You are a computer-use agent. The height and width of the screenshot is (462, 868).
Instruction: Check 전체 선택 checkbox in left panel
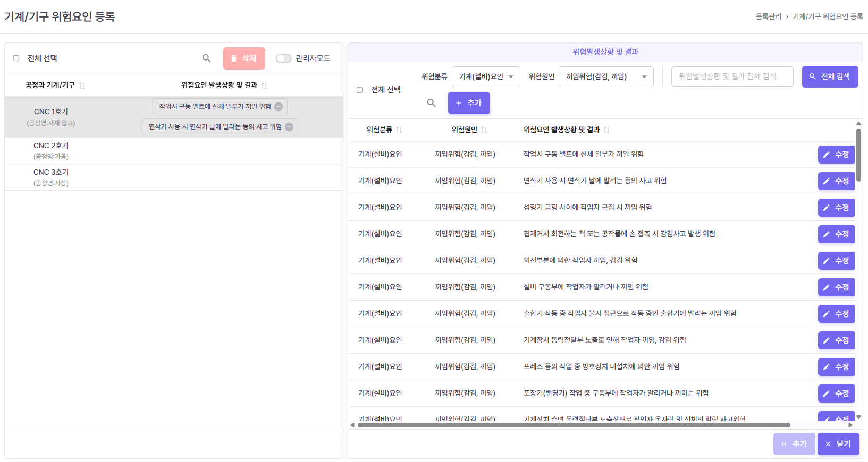16,58
